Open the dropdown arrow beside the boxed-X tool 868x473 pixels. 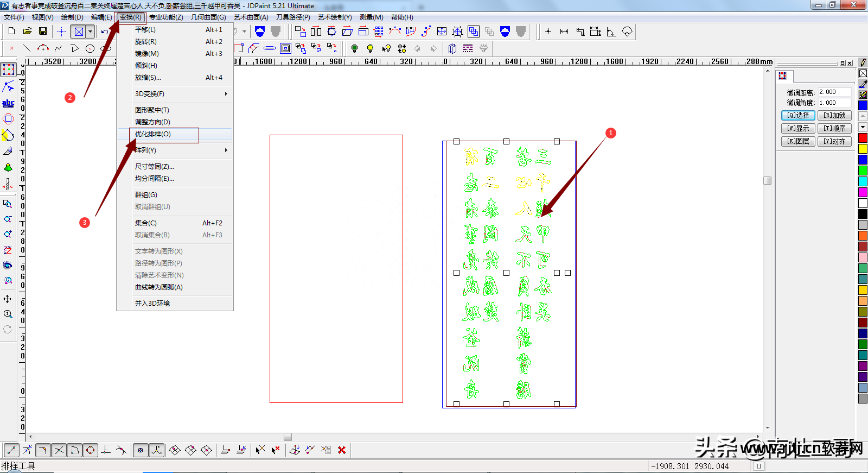click(x=91, y=31)
